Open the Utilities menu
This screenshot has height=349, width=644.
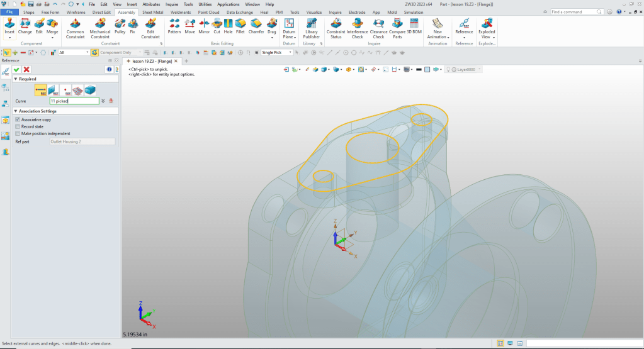(x=205, y=4)
